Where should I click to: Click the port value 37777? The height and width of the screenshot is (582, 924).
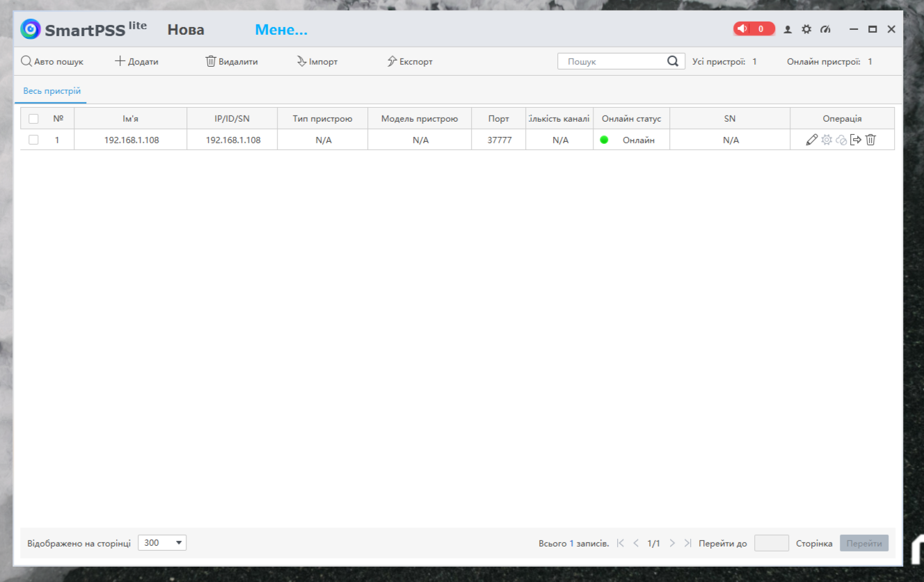click(500, 140)
